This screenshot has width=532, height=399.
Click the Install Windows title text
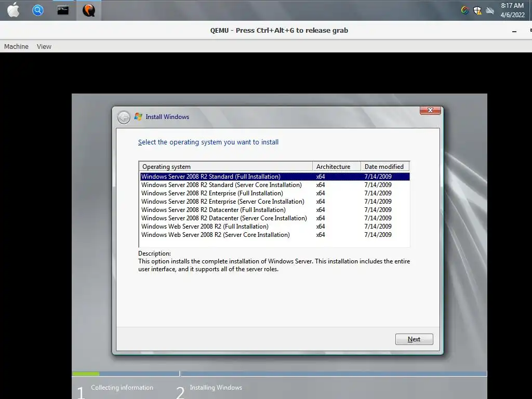167,117
